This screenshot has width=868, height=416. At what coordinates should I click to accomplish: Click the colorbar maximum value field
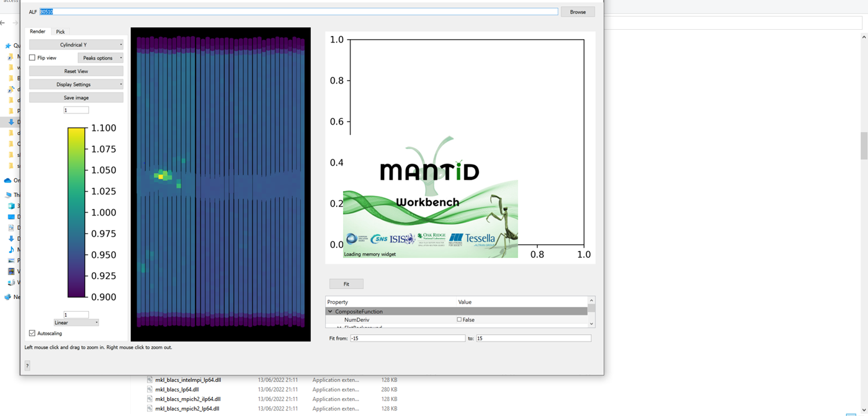click(76, 110)
